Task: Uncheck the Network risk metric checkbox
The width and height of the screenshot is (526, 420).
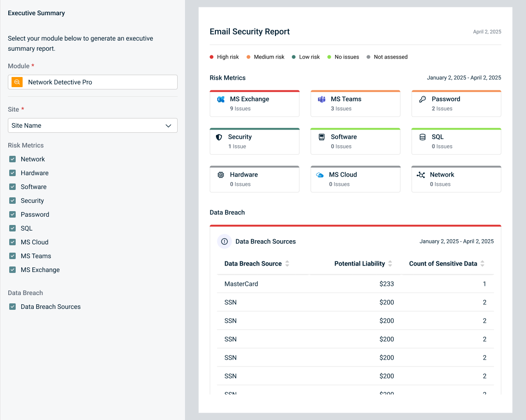Action: click(x=12, y=159)
